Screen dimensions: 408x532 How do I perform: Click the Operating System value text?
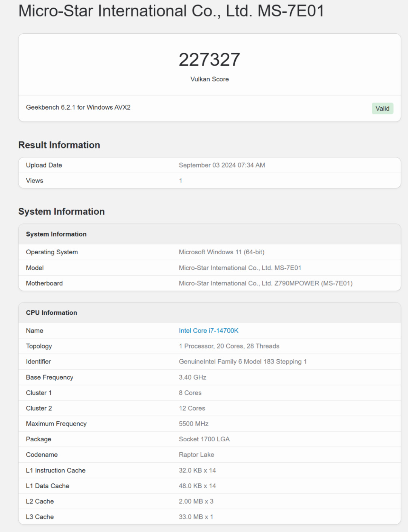(x=221, y=252)
